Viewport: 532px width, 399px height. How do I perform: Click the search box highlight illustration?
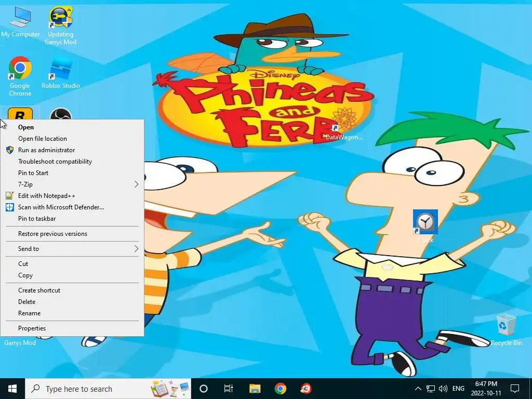[170, 389]
